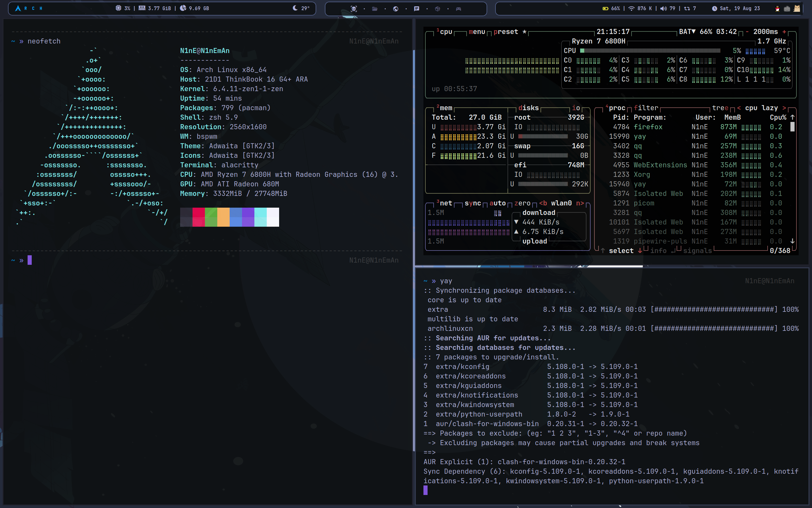Open the btop menu option
Viewport: 812px width, 508px height.
[477, 31]
